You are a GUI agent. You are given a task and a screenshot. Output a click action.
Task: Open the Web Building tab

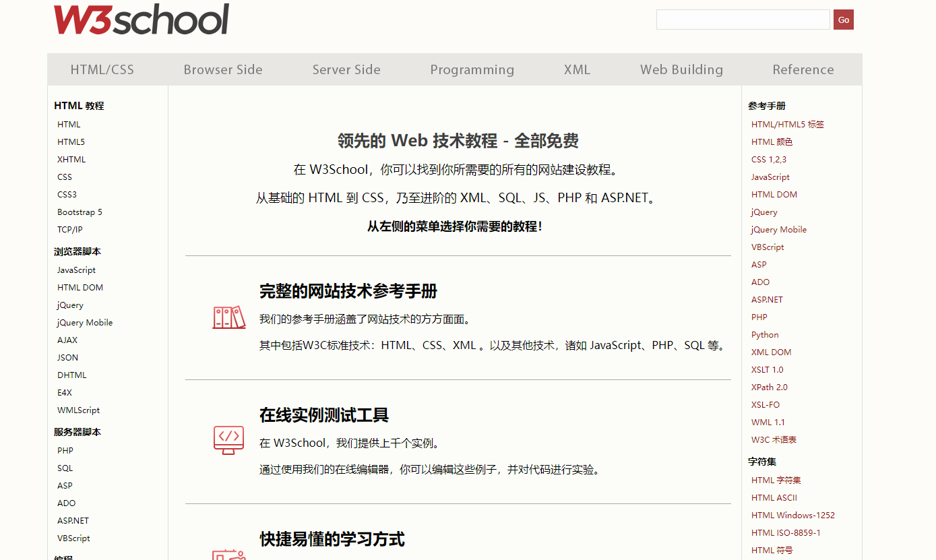[x=681, y=69]
